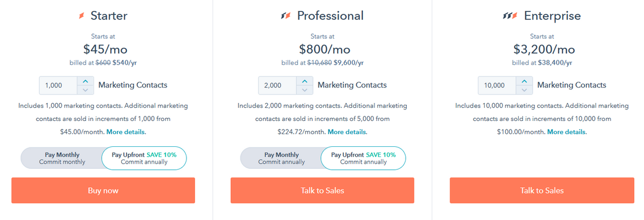644x220 pixels.
Task: Click Talk to Sales under Professional
Action: [x=323, y=191]
